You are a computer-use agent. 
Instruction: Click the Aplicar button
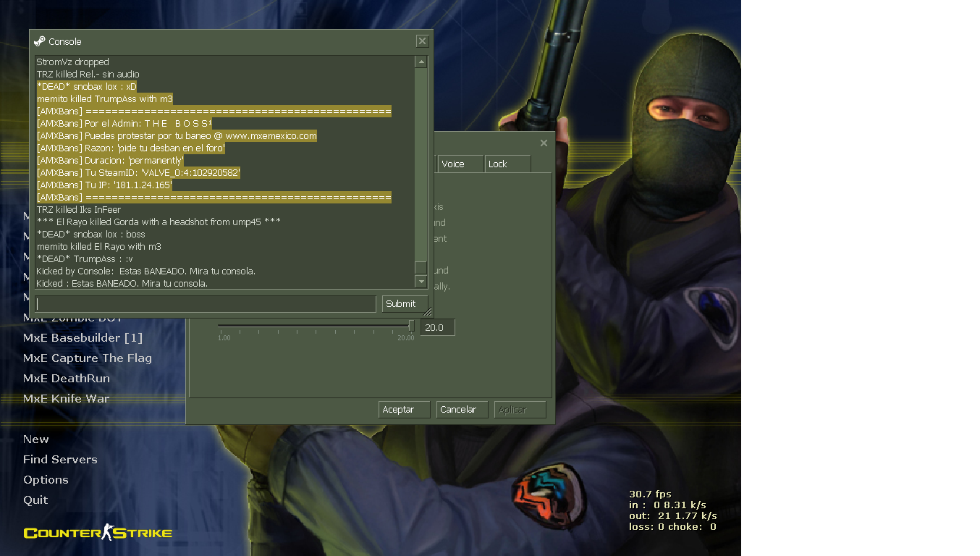click(x=520, y=410)
